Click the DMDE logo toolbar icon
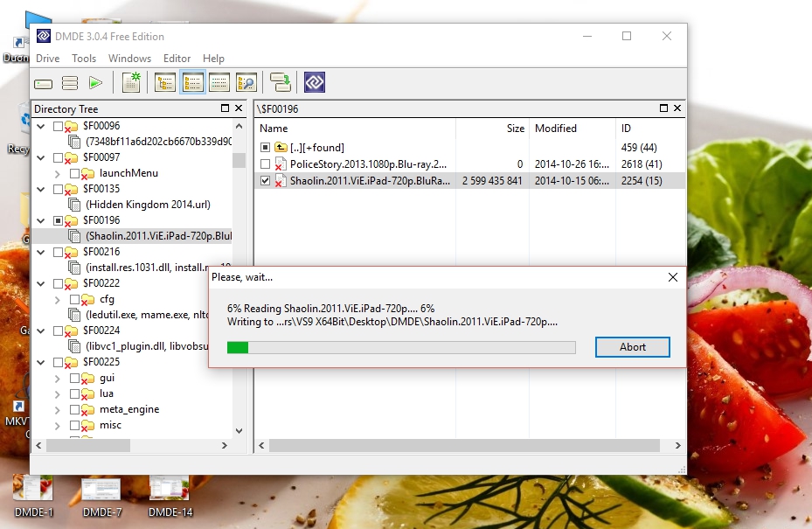The height and width of the screenshot is (529, 812). click(315, 82)
